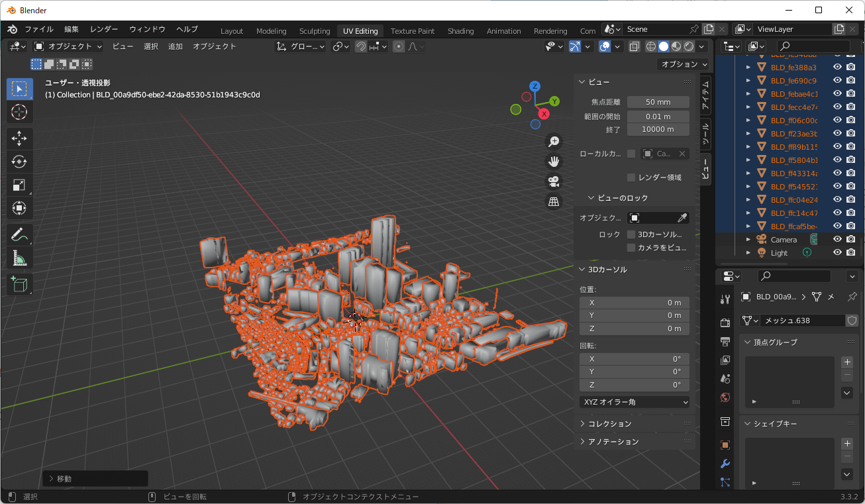Viewport: 865px width, 504px height.
Task: Open the Object properties tab icon
Action: click(x=725, y=444)
